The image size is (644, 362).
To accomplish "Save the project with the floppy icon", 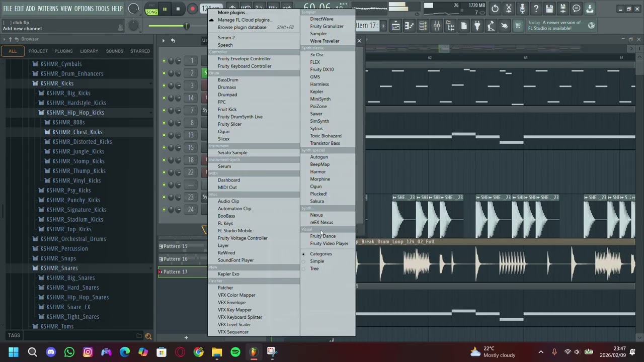I will click(x=549, y=9).
